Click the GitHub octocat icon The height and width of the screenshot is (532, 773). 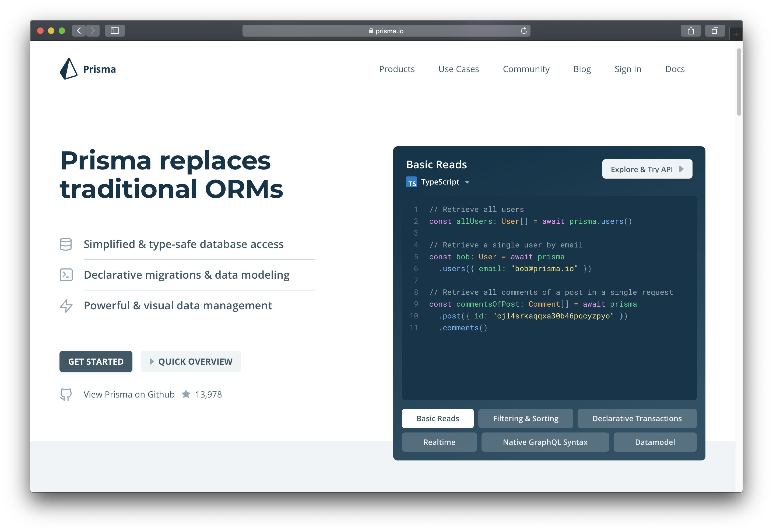coord(66,394)
